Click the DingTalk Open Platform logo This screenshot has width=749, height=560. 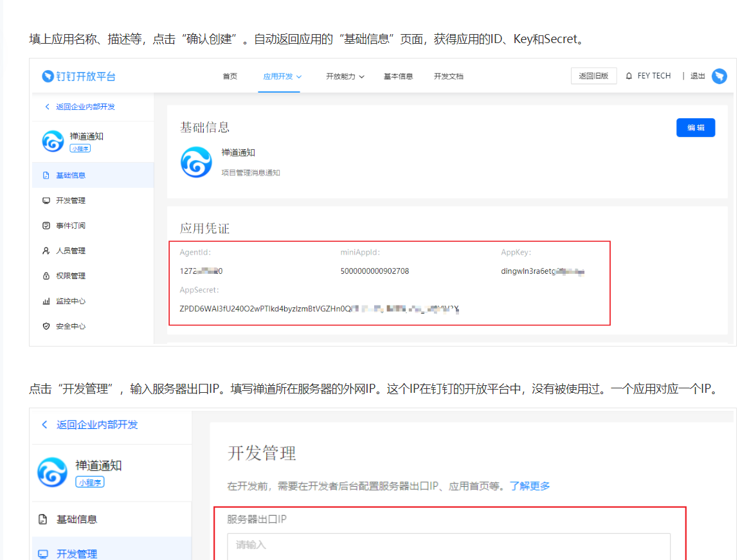(x=78, y=77)
